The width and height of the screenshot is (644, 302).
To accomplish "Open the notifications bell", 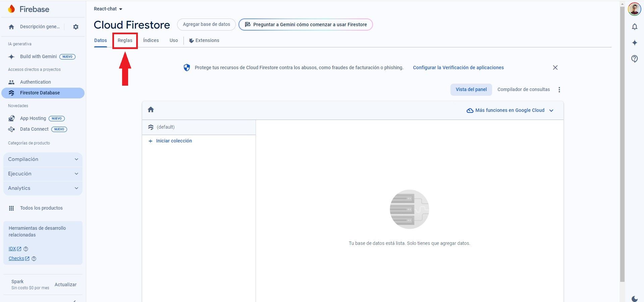I will 635,27.
